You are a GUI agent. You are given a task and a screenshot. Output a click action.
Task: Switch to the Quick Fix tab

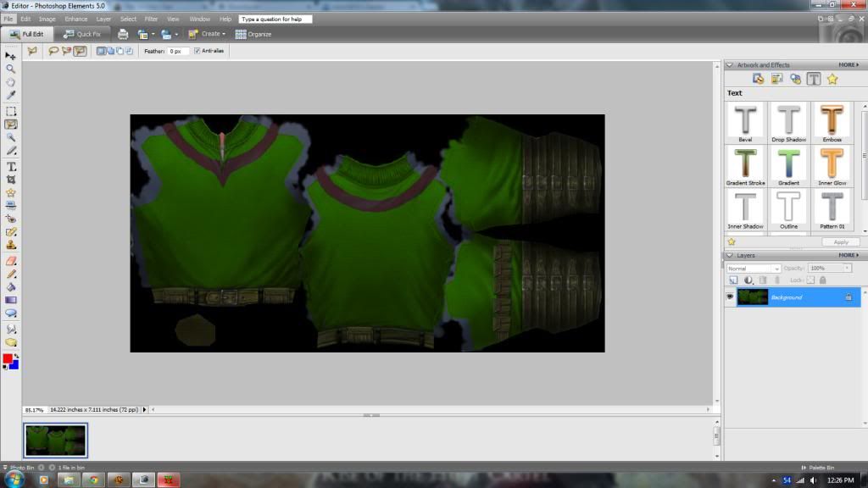[82, 34]
